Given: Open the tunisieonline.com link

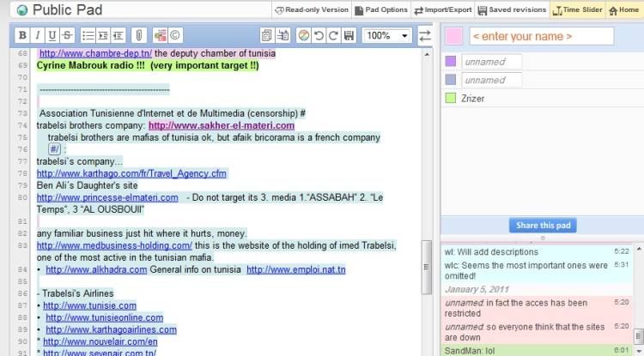Looking at the screenshot, I should pos(105,317).
